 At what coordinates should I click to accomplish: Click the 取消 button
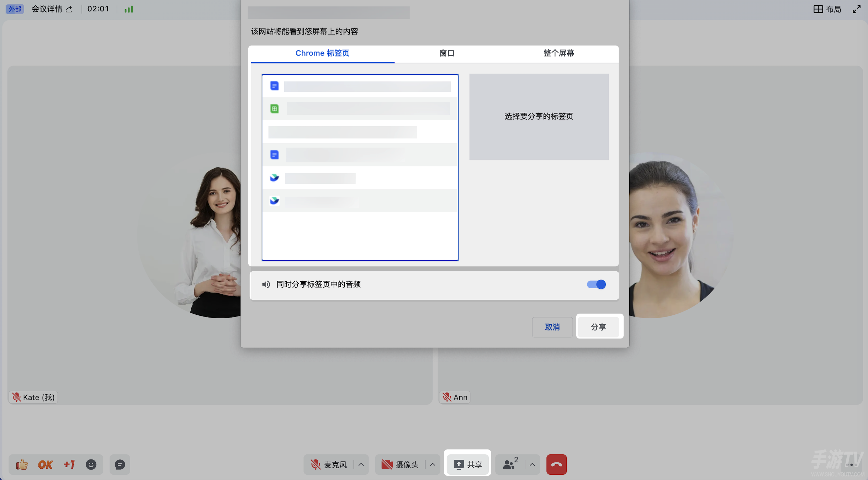pyautogui.click(x=552, y=327)
